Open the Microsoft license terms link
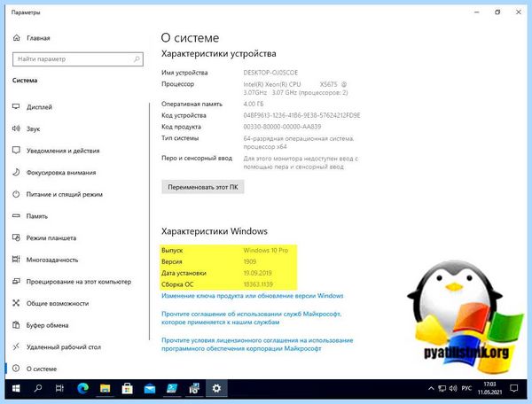The image size is (532, 404). point(257,345)
